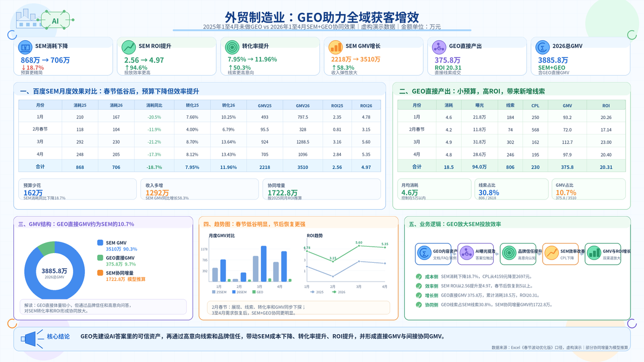Click the yen icon on SEM消耗下降 card
This screenshot has height=362, width=644.
[x=25, y=47]
